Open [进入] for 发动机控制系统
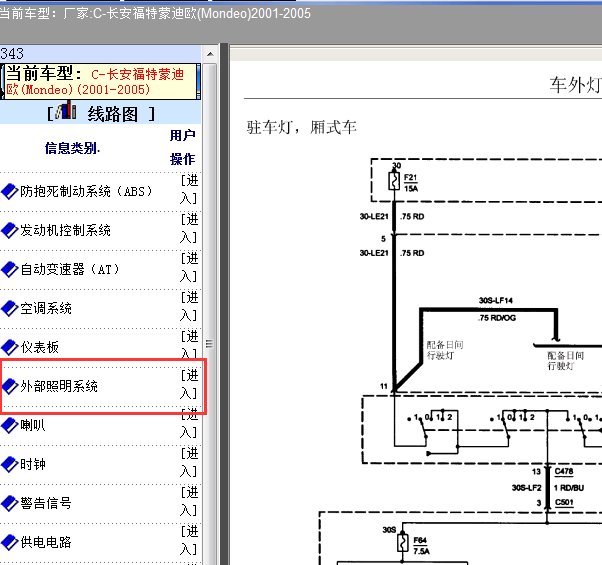This screenshot has height=565, width=602. coord(189,228)
